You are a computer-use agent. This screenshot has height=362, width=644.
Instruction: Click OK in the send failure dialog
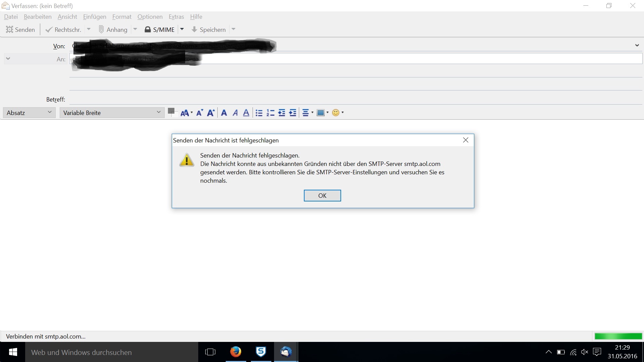pyautogui.click(x=322, y=195)
